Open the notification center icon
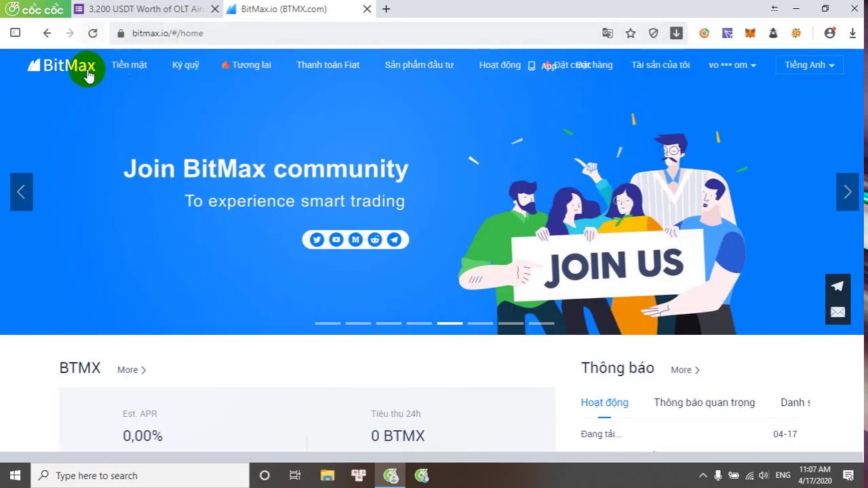 click(848, 475)
